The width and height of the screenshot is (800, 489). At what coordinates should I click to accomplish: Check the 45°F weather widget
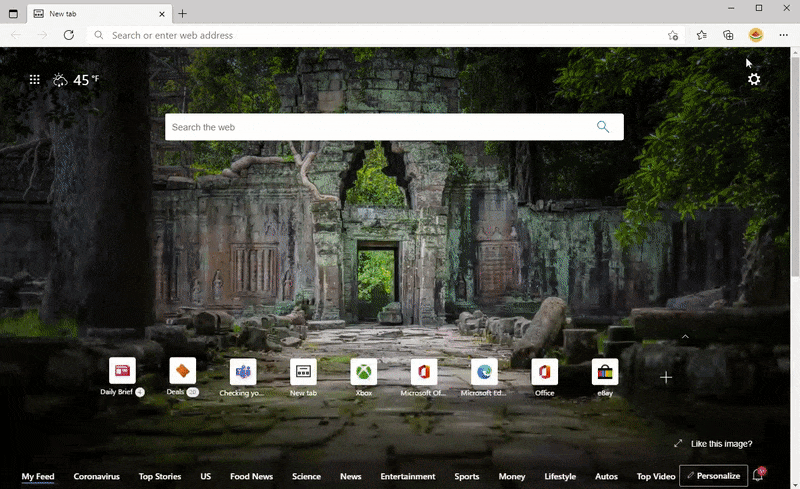point(76,80)
